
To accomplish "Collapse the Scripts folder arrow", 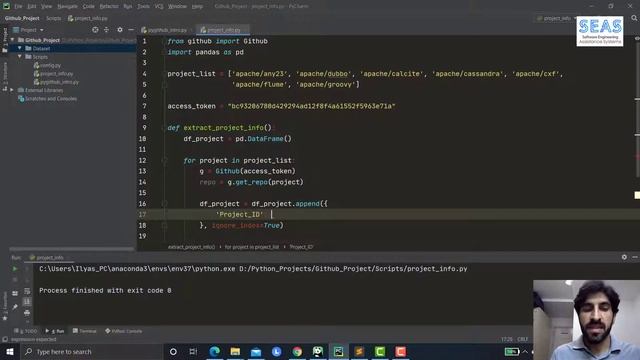I will point(20,57).
